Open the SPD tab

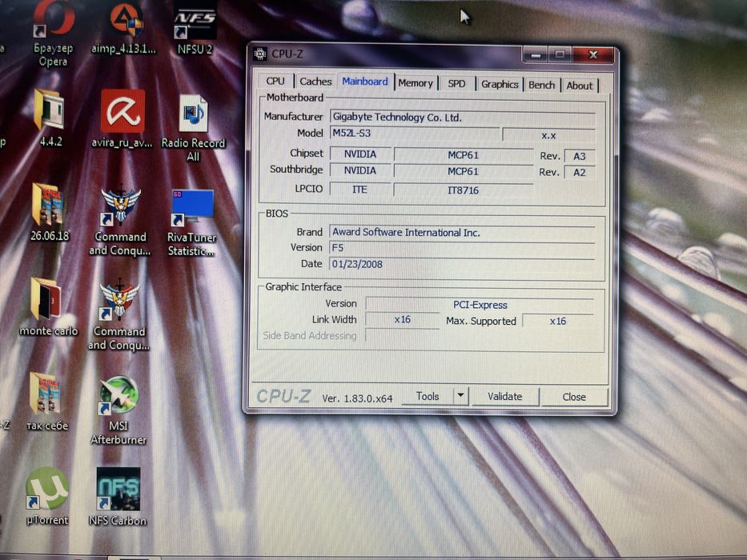pyautogui.click(x=456, y=84)
